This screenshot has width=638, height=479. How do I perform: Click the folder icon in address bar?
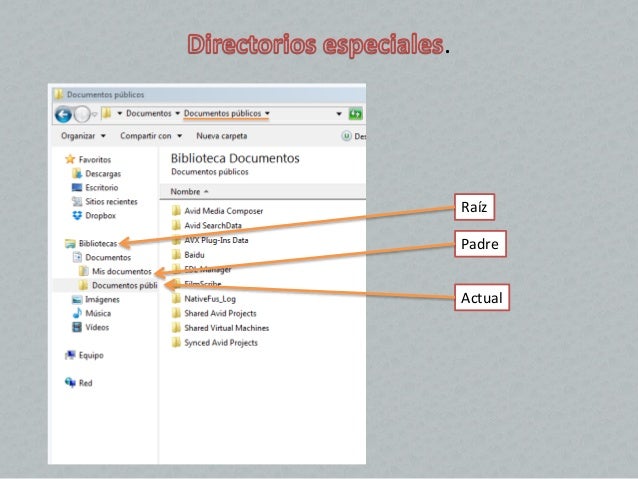[107, 113]
